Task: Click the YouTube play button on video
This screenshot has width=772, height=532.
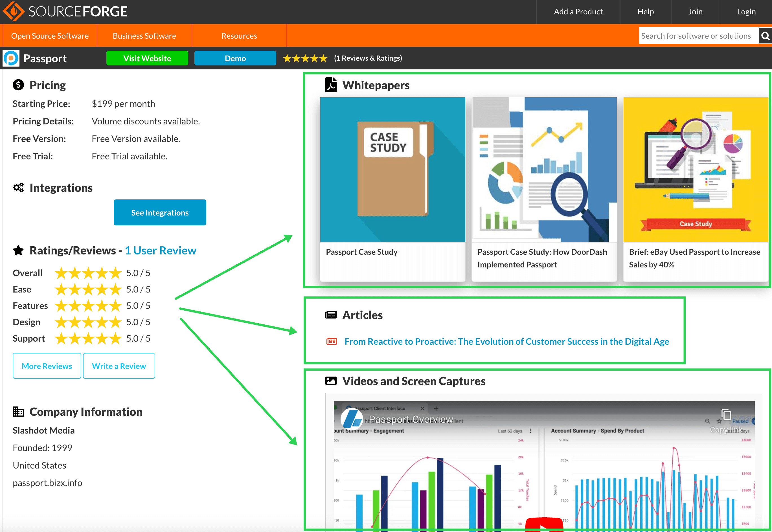Action: 544,525
